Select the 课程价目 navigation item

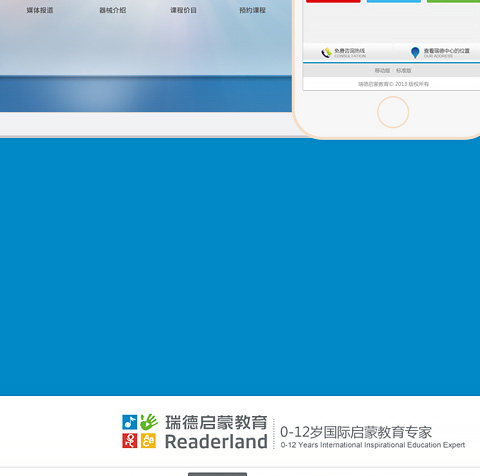click(x=183, y=10)
